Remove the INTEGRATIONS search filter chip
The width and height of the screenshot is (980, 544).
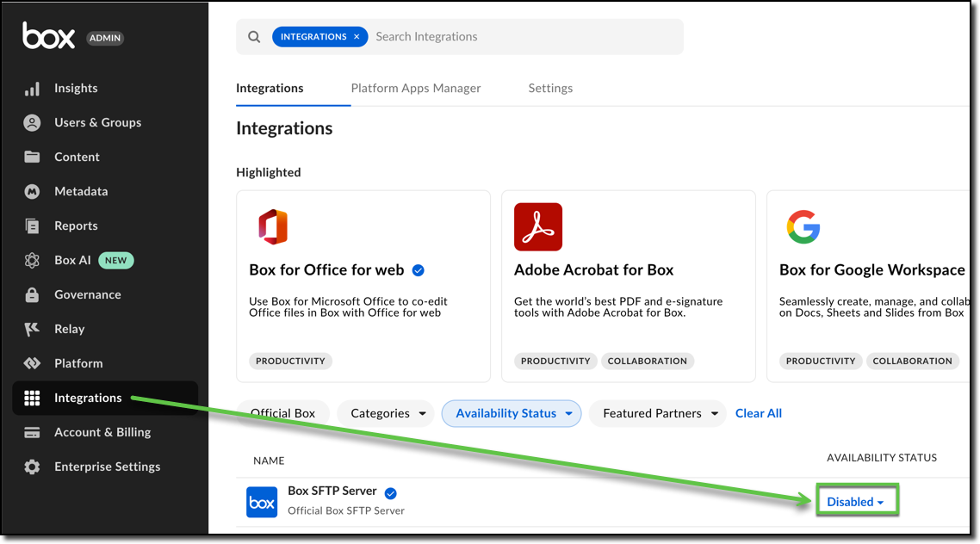(x=357, y=37)
